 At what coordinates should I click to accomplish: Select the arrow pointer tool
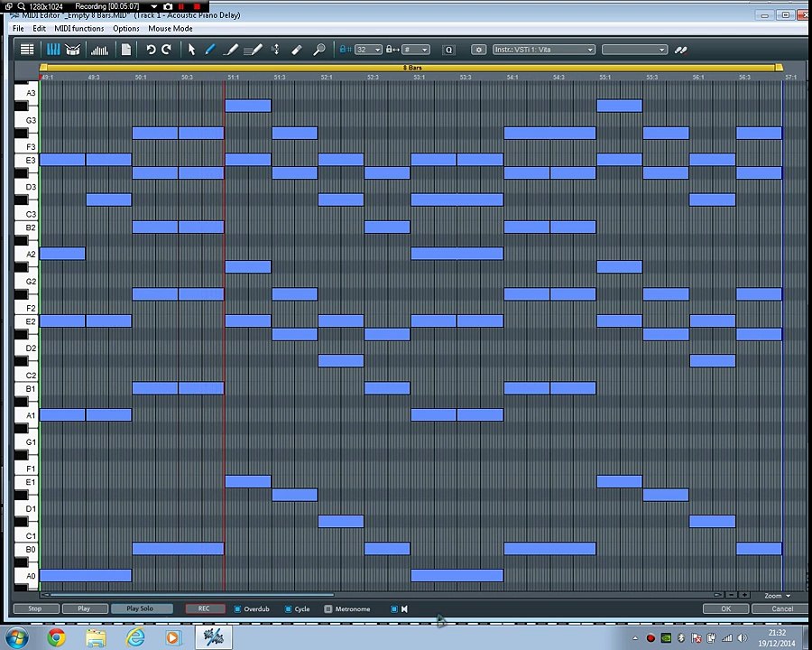[x=191, y=50]
